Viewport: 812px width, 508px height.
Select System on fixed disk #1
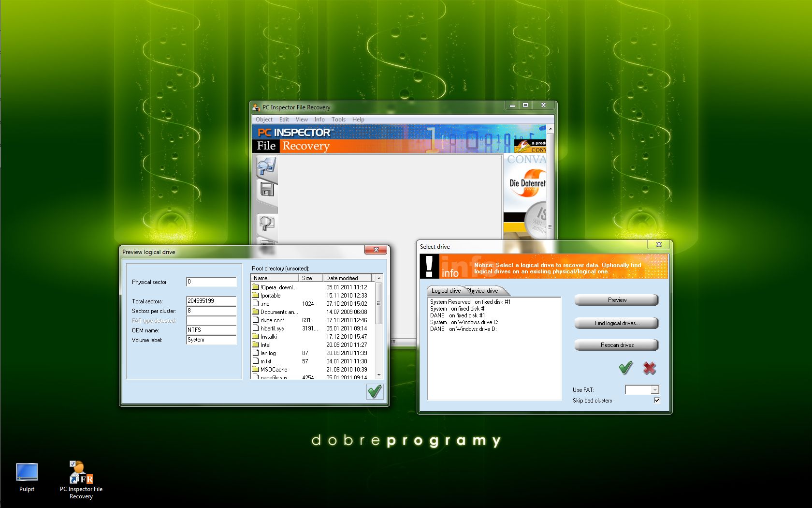pyautogui.click(x=458, y=309)
